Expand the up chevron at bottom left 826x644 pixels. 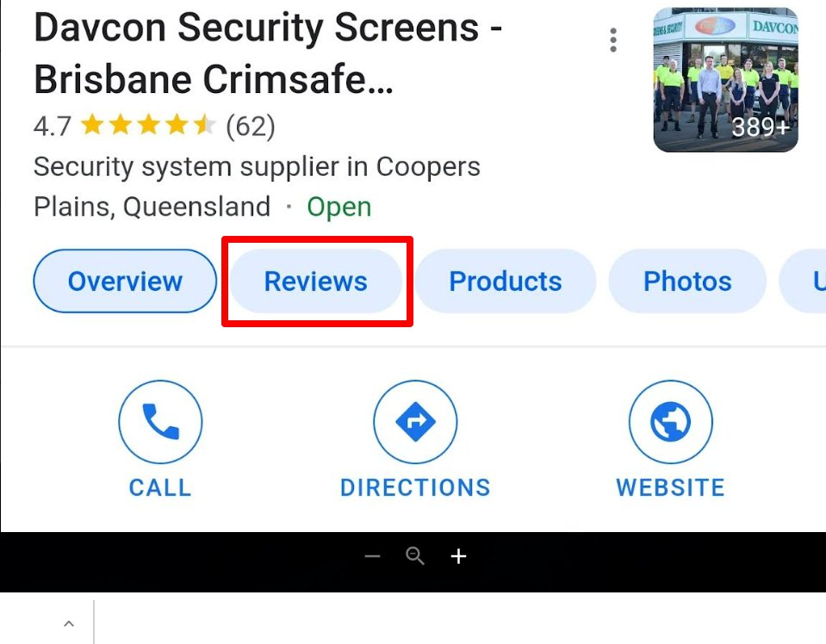tap(69, 624)
